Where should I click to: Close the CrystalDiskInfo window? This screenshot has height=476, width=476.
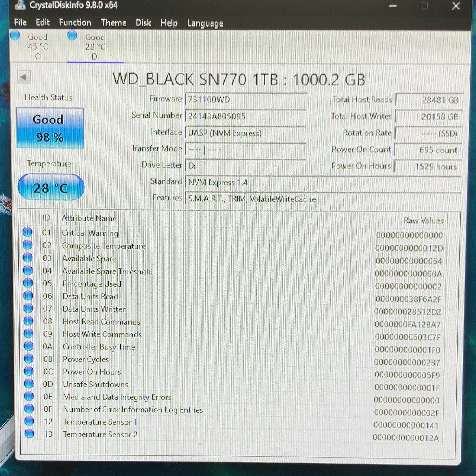pyautogui.click(x=456, y=6)
